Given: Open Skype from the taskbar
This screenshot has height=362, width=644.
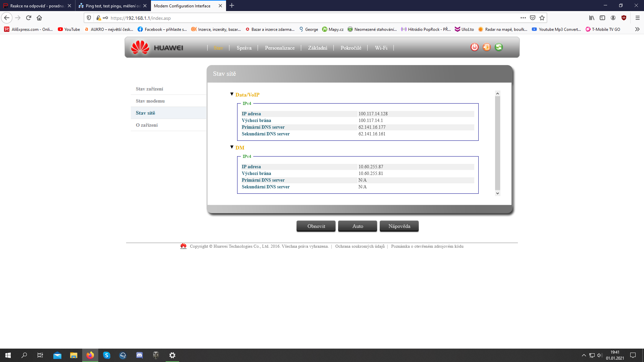Looking at the screenshot, I should pos(107,355).
